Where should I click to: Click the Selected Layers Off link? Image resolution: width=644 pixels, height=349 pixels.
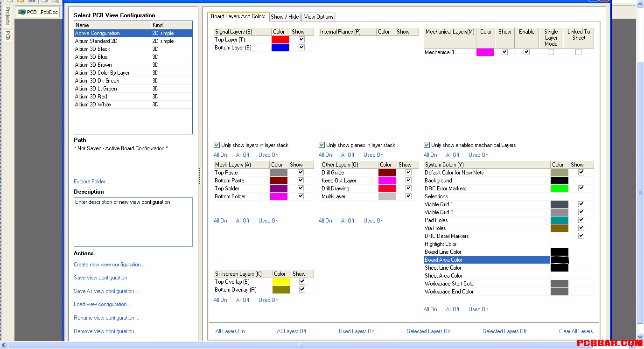[x=504, y=331]
